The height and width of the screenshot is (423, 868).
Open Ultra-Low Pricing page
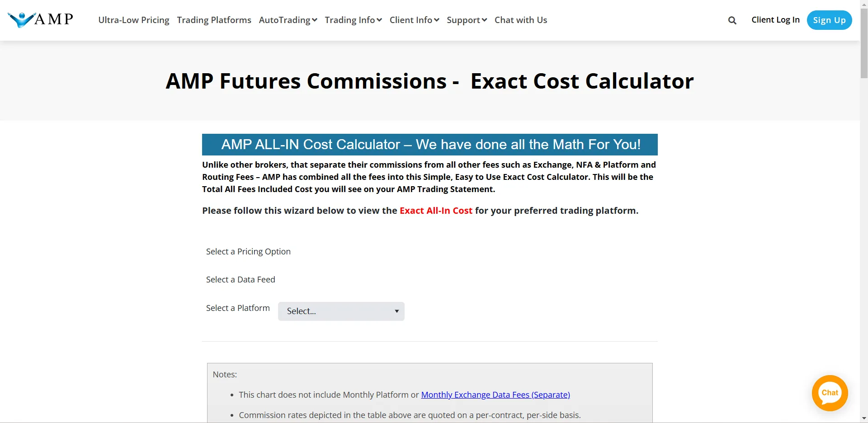click(x=134, y=20)
